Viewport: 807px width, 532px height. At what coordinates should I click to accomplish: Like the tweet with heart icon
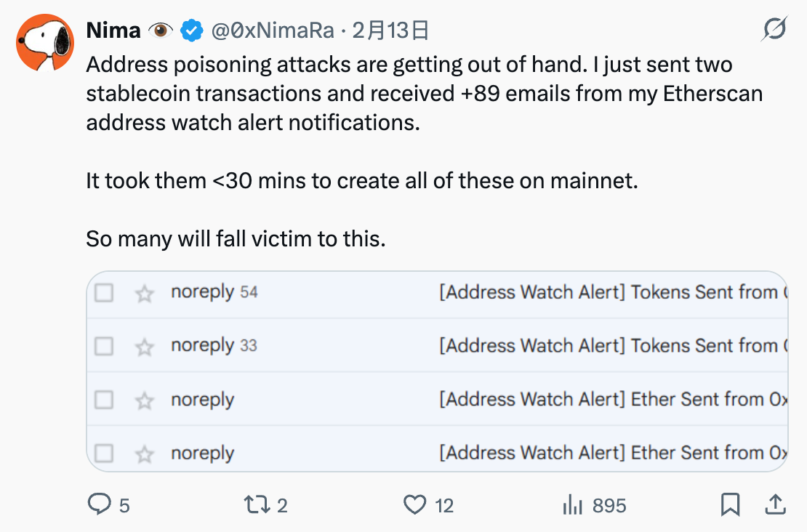pyautogui.click(x=415, y=504)
